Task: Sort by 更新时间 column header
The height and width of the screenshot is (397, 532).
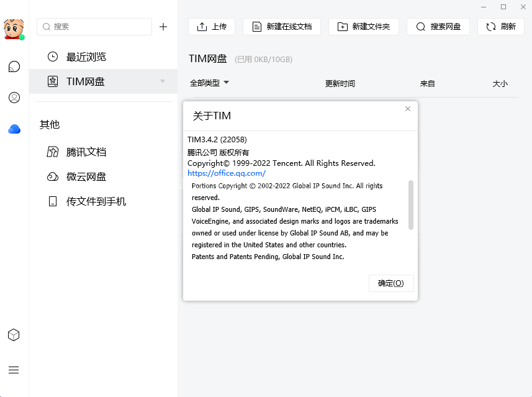Action: (340, 83)
